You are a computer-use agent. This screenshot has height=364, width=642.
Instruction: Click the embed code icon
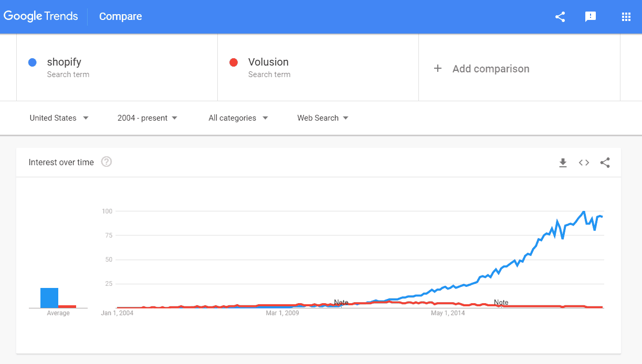pyautogui.click(x=584, y=163)
